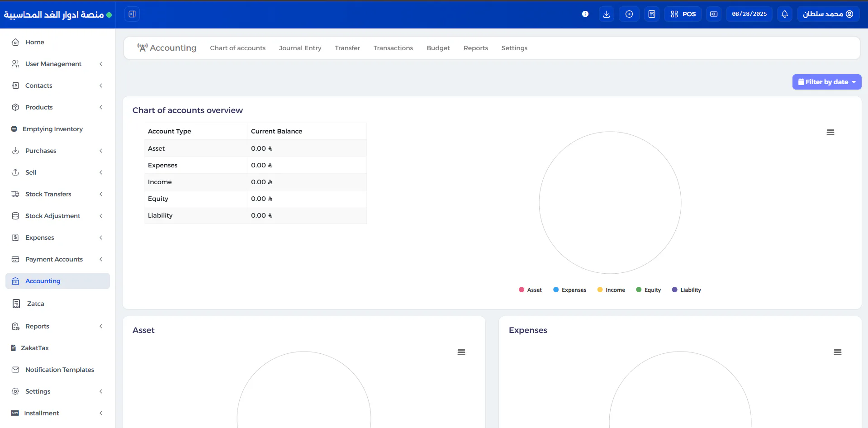Open the POS button
The width and height of the screenshot is (868, 428).
[683, 14]
